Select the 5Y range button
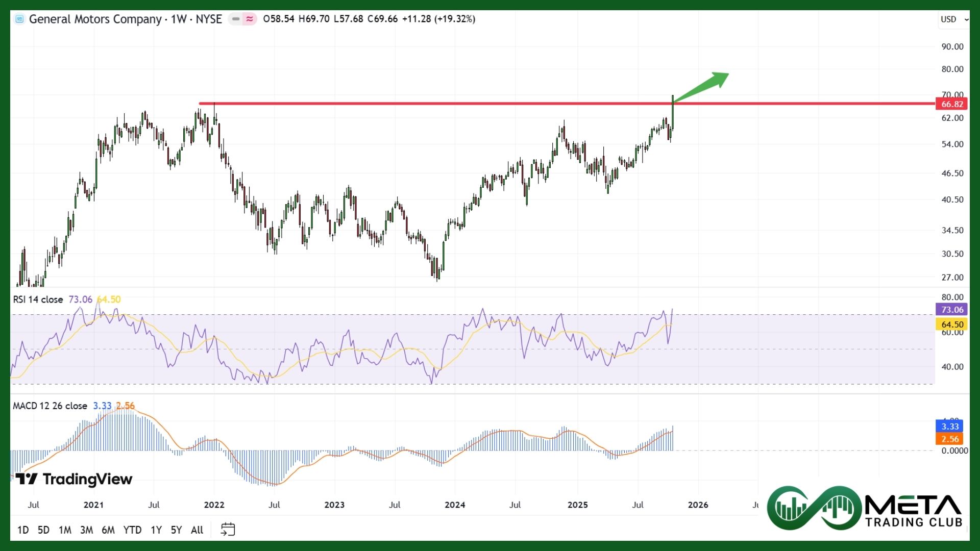 pos(176,530)
